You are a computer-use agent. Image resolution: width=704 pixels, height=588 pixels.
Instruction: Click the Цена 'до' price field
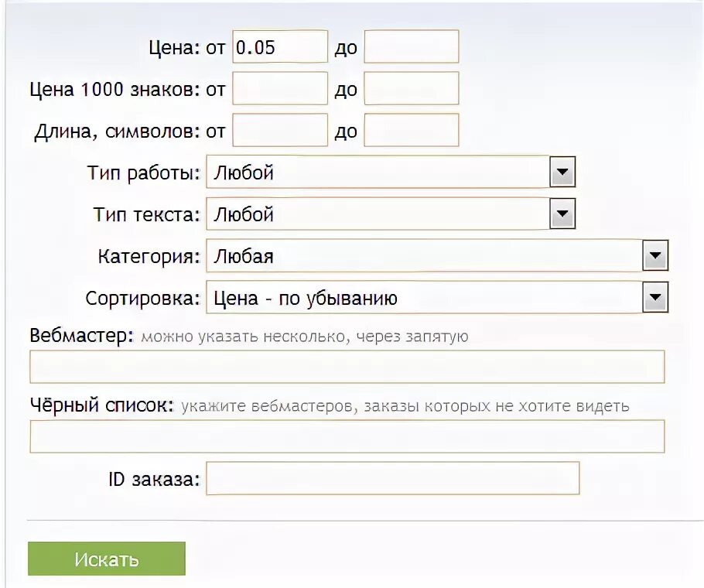[412, 46]
